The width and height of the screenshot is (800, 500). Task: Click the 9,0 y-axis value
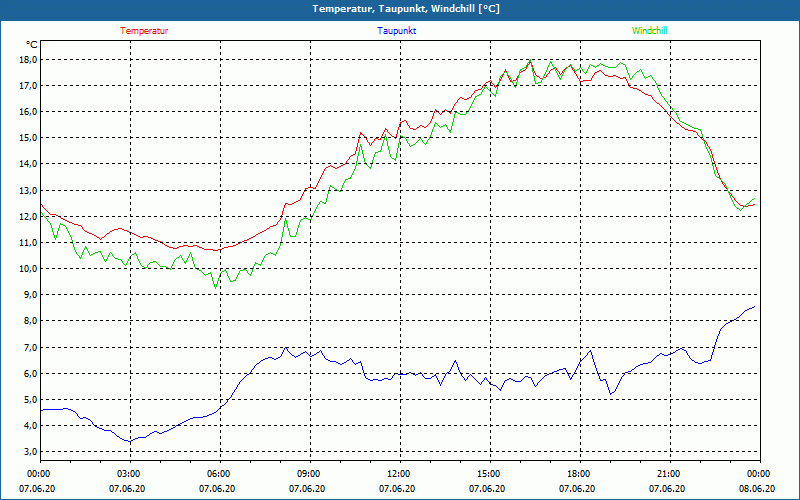(31, 295)
